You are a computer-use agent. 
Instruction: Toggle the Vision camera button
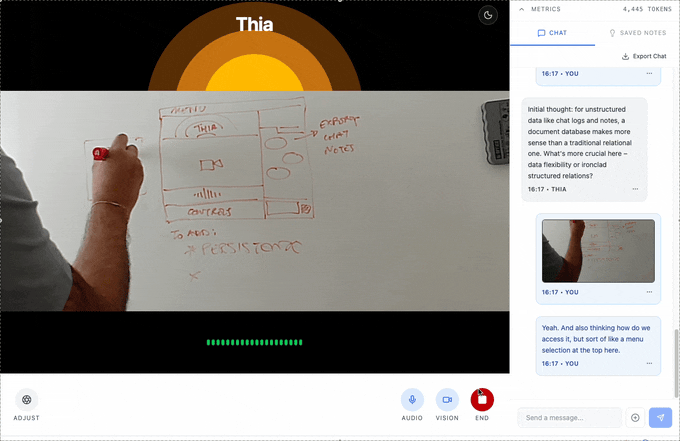pyautogui.click(x=447, y=399)
